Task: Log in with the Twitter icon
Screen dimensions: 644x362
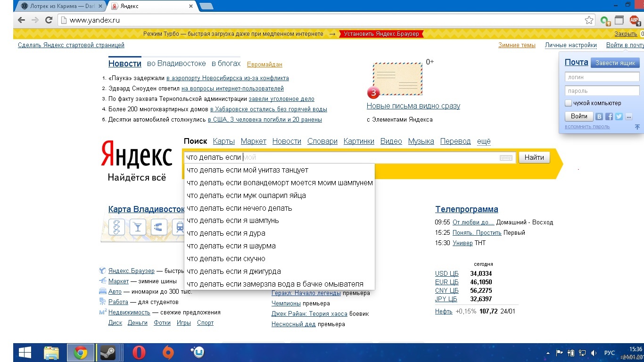Action: (619, 116)
